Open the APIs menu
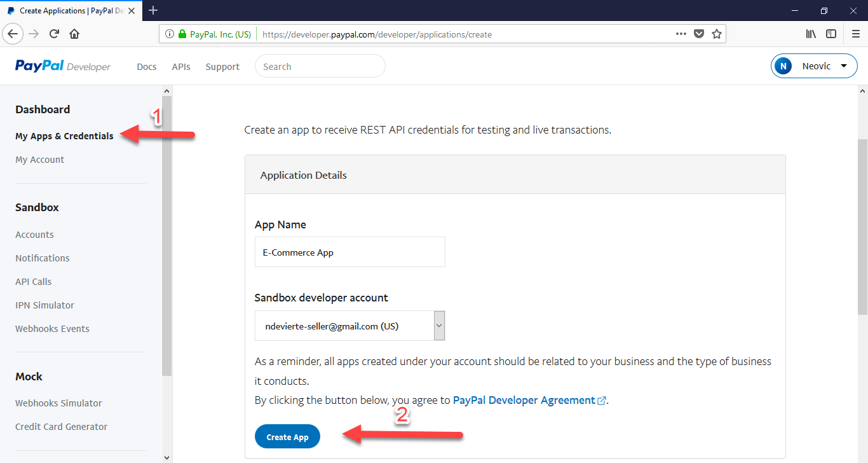The image size is (868, 463). point(181,67)
